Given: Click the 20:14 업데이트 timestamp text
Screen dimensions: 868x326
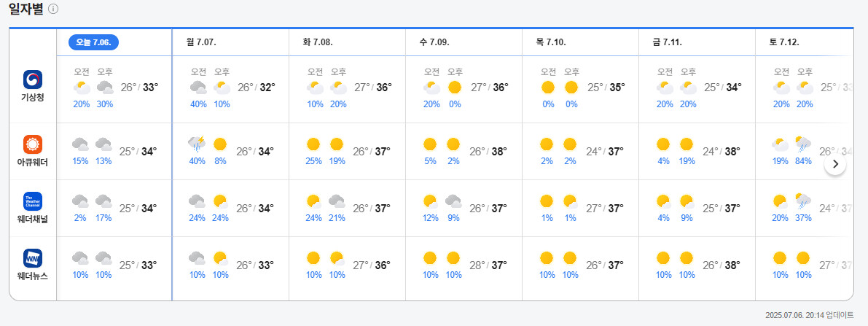Looking at the screenshot, I should [x=809, y=315].
